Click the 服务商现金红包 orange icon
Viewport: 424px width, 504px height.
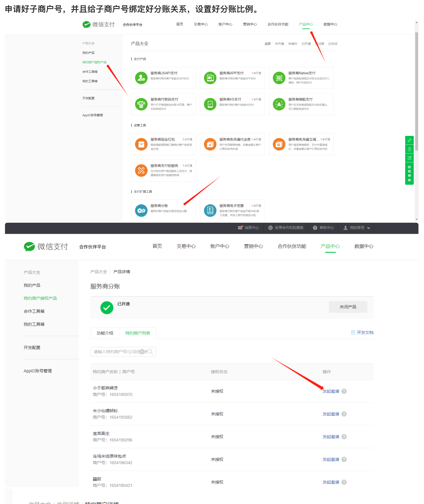tap(141, 144)
